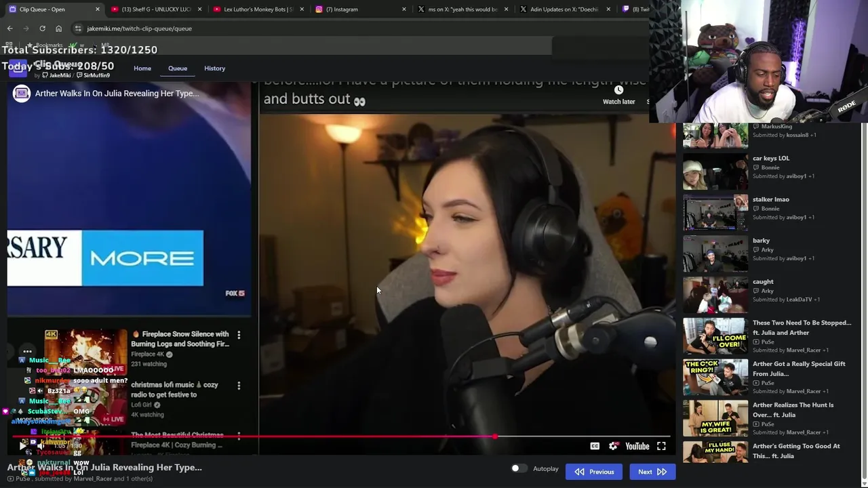The height and width of the screenshot is (488, 868).
Task: Toggle closed captions on the video
Action: [x=595, y=446]
